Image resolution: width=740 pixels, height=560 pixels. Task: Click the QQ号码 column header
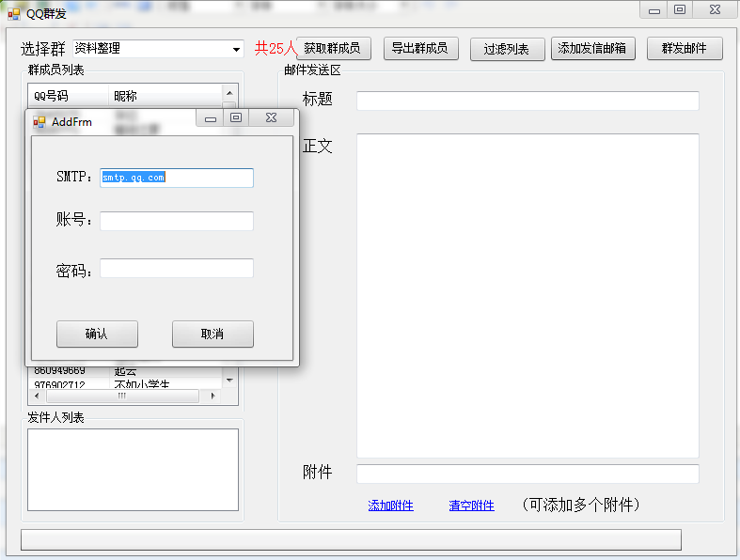tap(69, 96)
